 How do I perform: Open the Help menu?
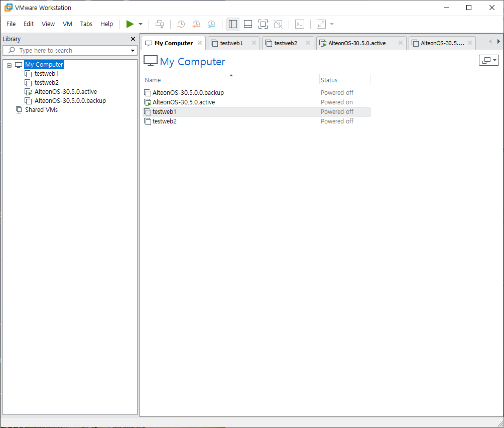click(x=106, y=24)
